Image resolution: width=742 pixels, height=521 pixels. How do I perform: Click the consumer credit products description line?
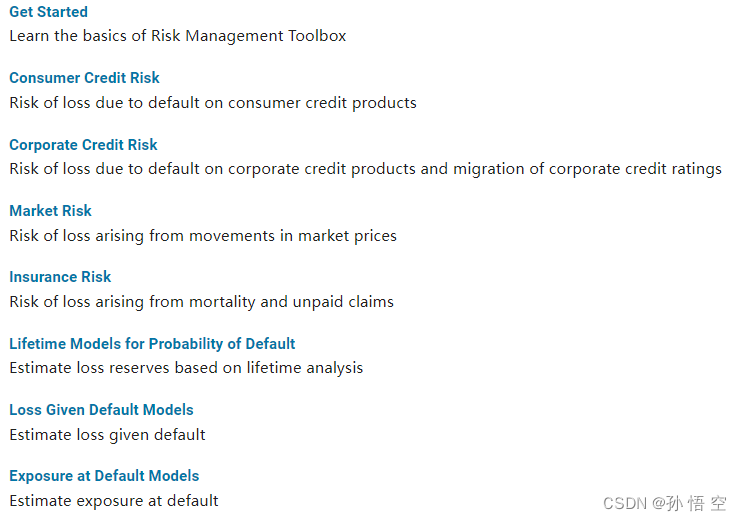tap(213, 103)
